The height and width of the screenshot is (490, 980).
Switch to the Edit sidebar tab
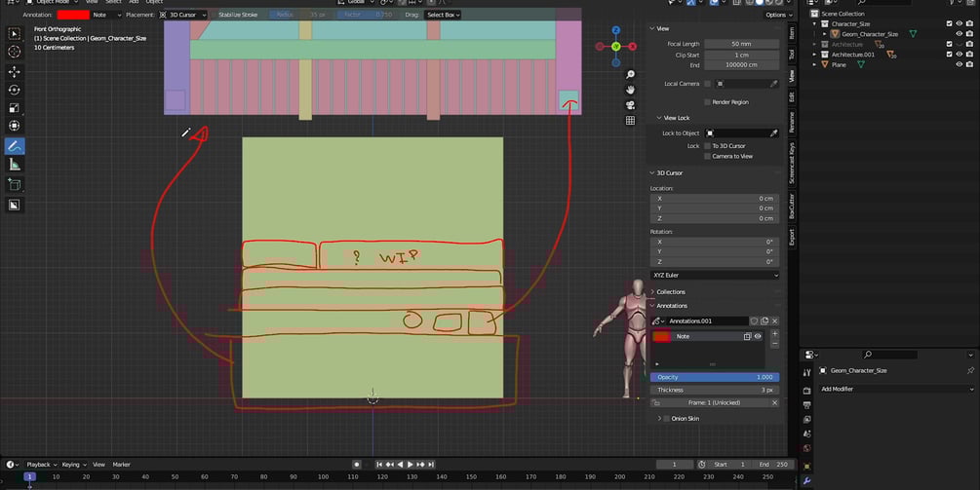792,96
